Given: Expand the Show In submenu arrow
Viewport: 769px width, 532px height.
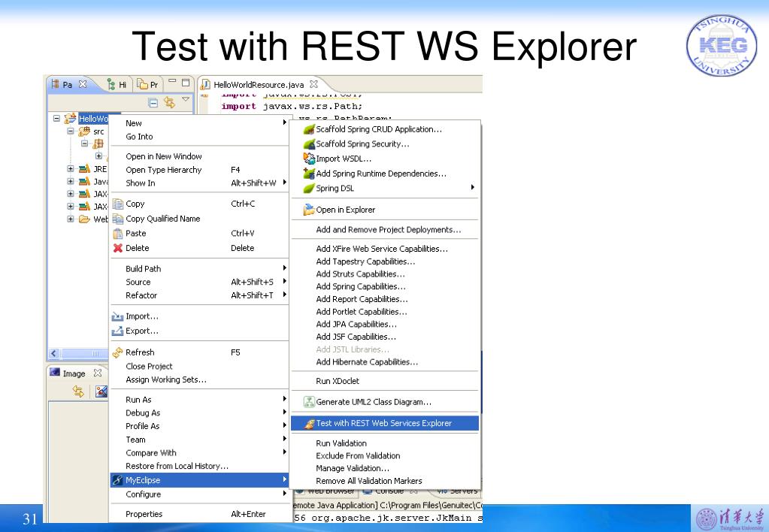Looking at the screenshot, I should pos(284,183).
